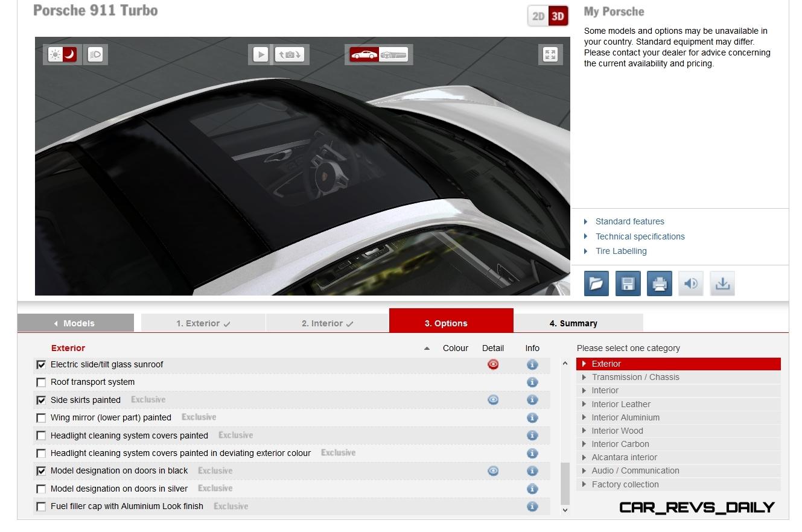Image resolution: width=802 pixels, height=532 pixels.
Task: Open a saved configuration folder icon
Action: [x=596, y=283]
